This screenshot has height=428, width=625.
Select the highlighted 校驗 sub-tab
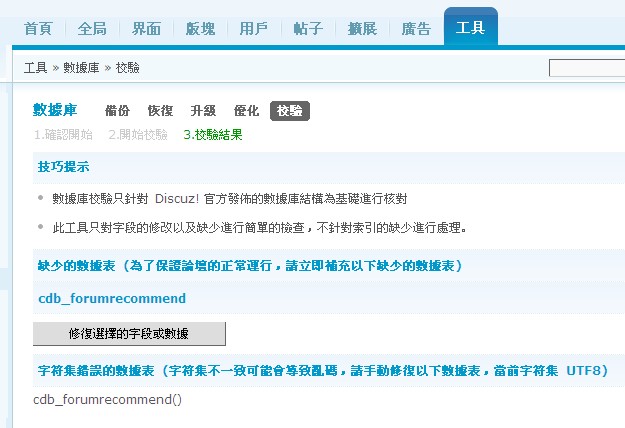click(x=290, y=111)
